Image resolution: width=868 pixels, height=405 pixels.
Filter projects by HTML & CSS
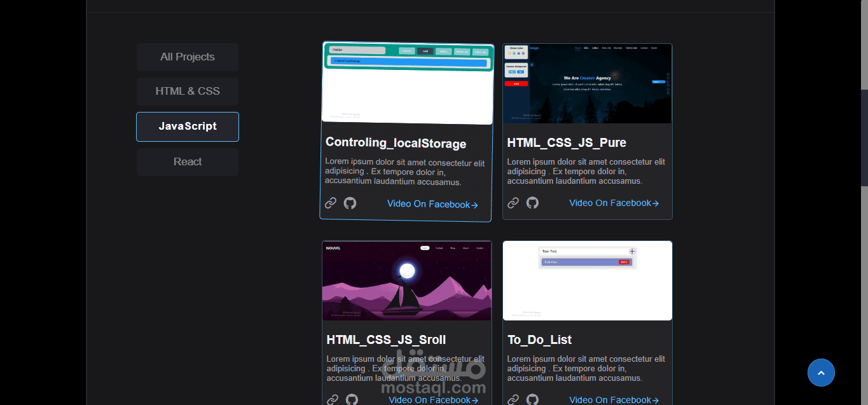tap(188, 92)
